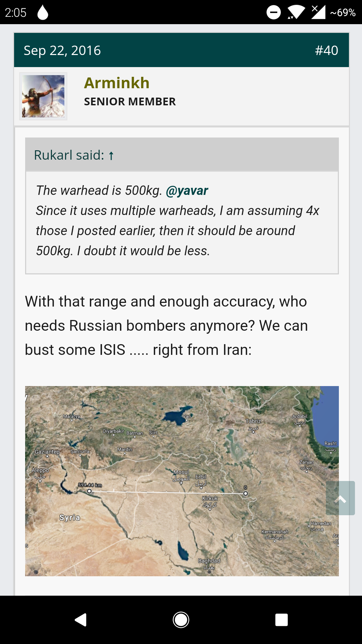The height and width of the screenshot is (644, 362).
Task: Tap the battery percentage indicator
Action: 343,12
